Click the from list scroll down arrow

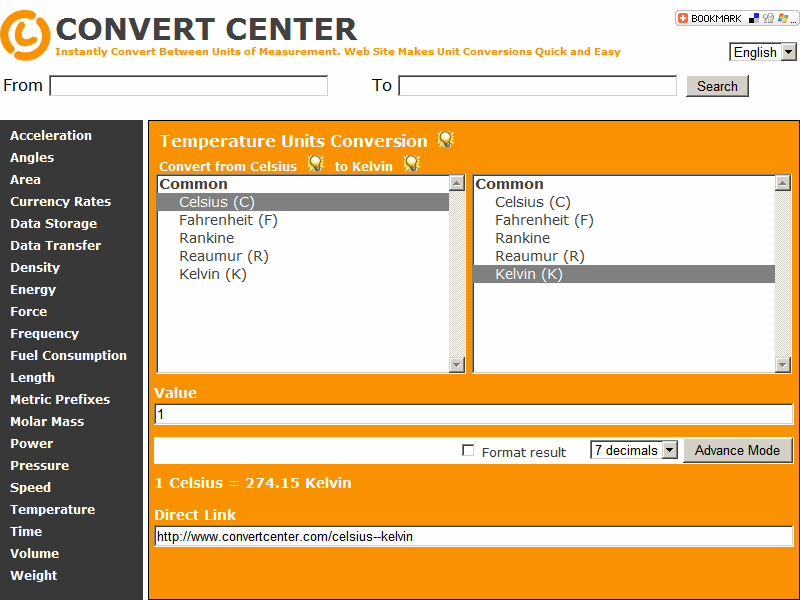(x=457, y=364)
